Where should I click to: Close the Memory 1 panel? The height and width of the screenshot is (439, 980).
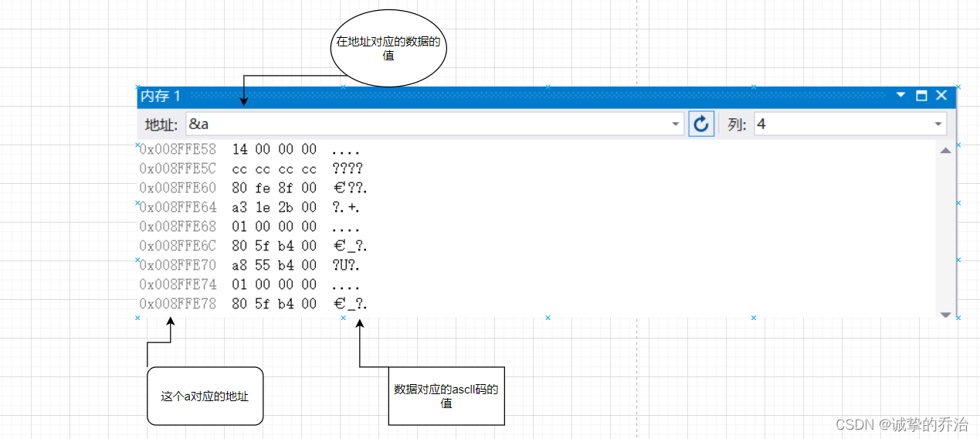[x=941, y=95]
